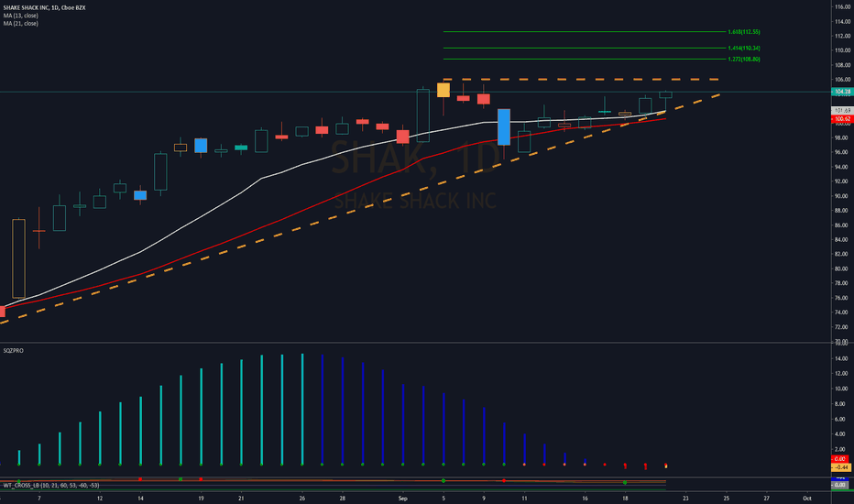Click the 104.28 current price tag
The width and height of the screenshot is (854, 504).
[x=842, y=92]
